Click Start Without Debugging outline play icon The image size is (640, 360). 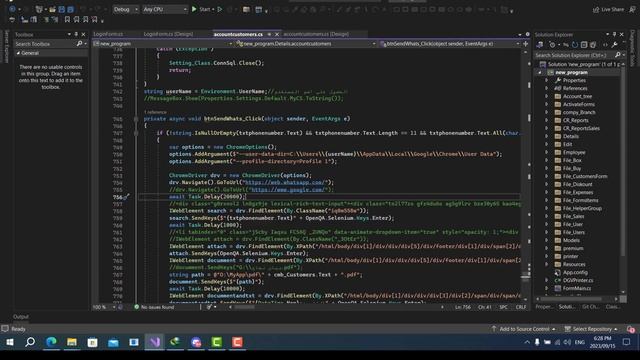220,9
